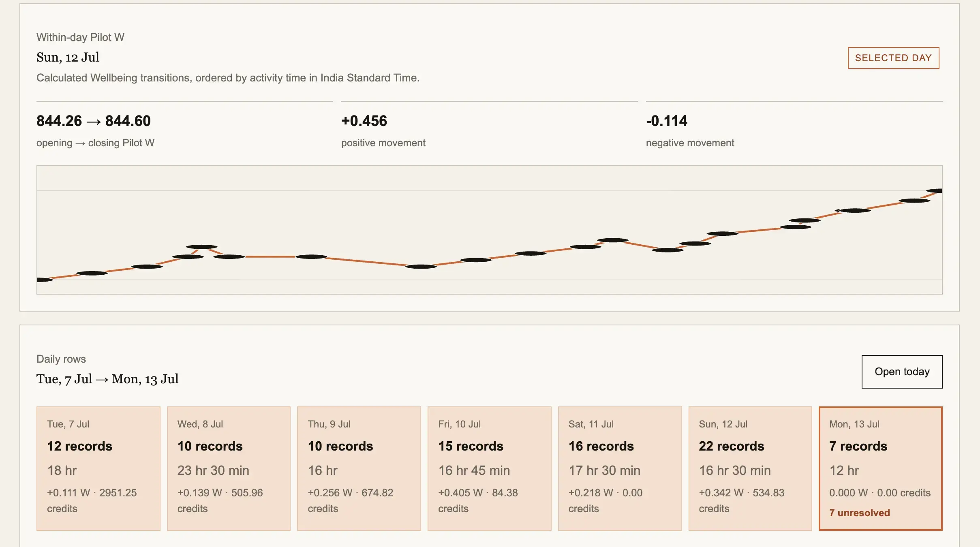Screen dimensions: 980x547
Task: Click the 16 hr 45 min duration
Action: [474, 470]
